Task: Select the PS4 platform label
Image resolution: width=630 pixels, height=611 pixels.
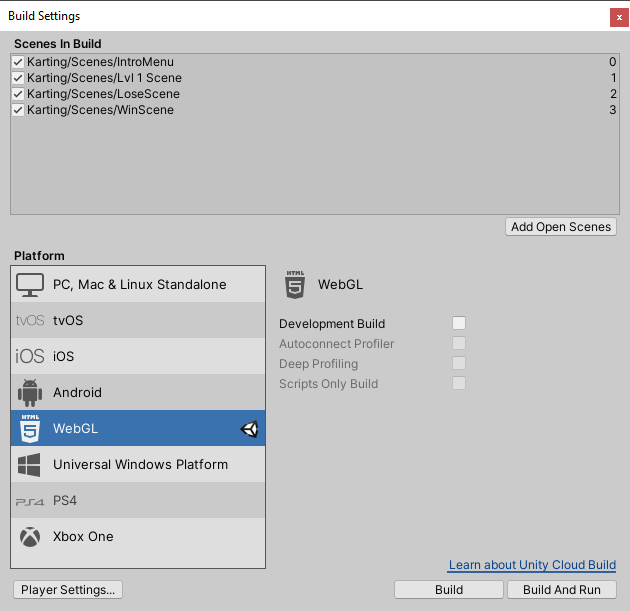Action: coord(65,501)
